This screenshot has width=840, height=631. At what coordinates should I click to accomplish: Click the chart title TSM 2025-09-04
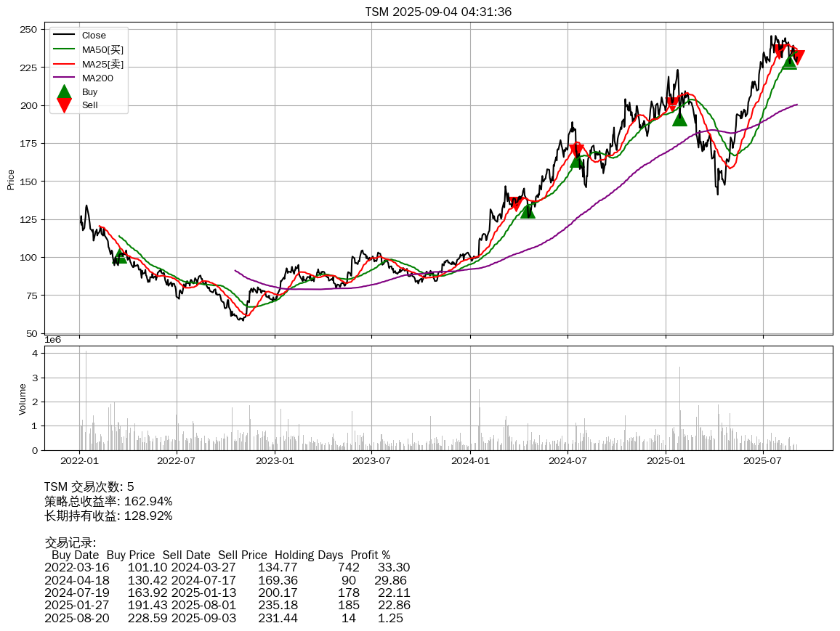[x=438, y=12]
